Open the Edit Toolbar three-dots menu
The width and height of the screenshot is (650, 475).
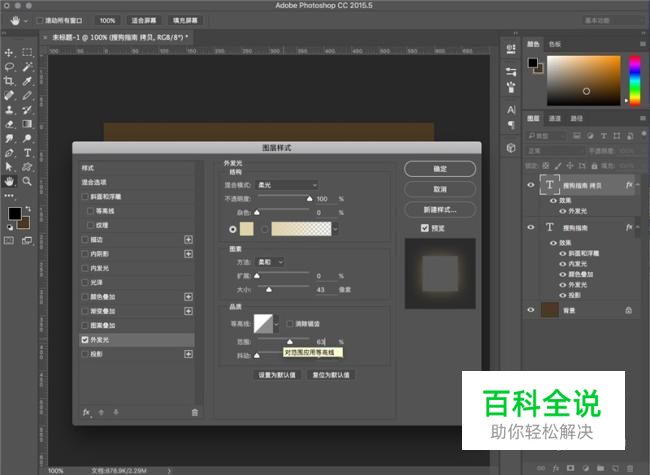click(x=9, y=195)
